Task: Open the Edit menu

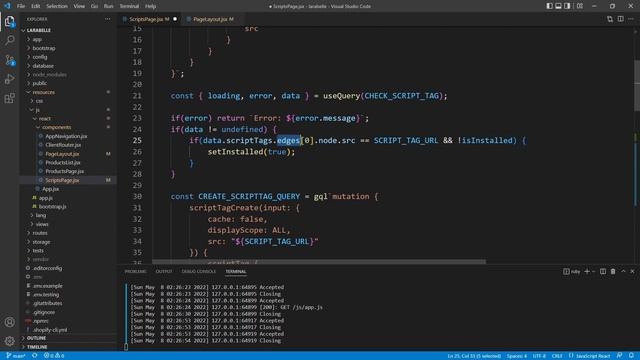Action: tap(36, 6)
